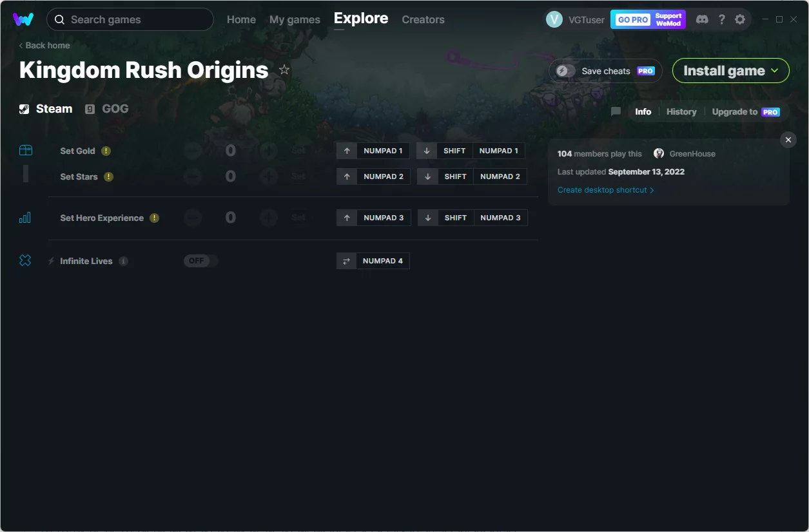Increase Set Gold with the plus button
809x532 pixels.
(269, 151)
